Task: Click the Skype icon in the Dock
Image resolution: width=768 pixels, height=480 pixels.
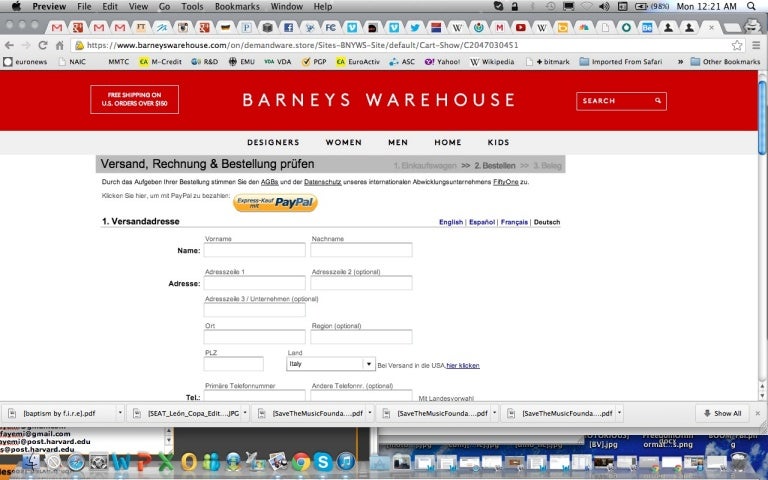Action: pos(323,462)
